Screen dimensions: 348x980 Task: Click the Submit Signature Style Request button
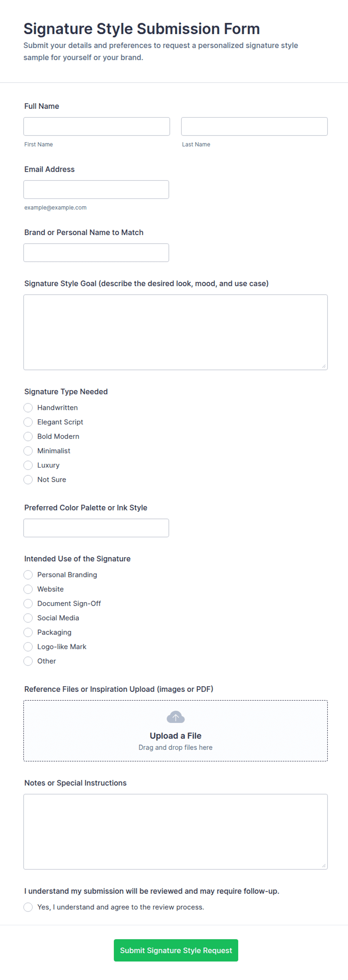click(176, 950)
